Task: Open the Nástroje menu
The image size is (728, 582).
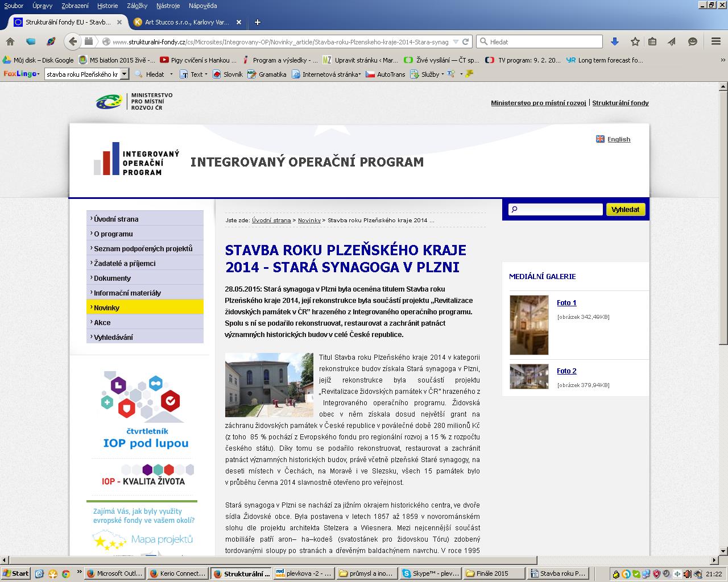Action: (168, 6)
